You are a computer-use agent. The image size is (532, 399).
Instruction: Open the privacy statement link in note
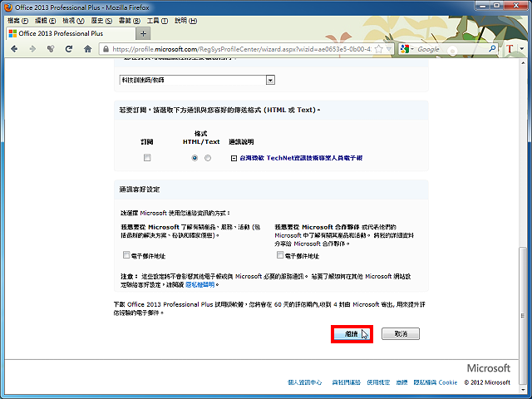(x=200, y=284)
